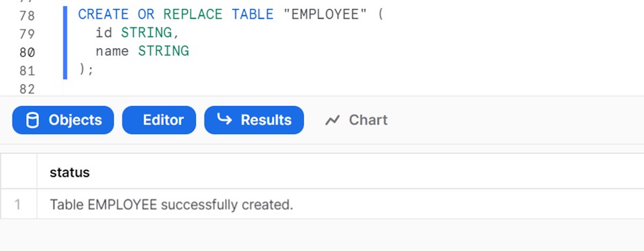
Task: Place cursor on the CREATE keyword
Action: click(x=103, y=15)
